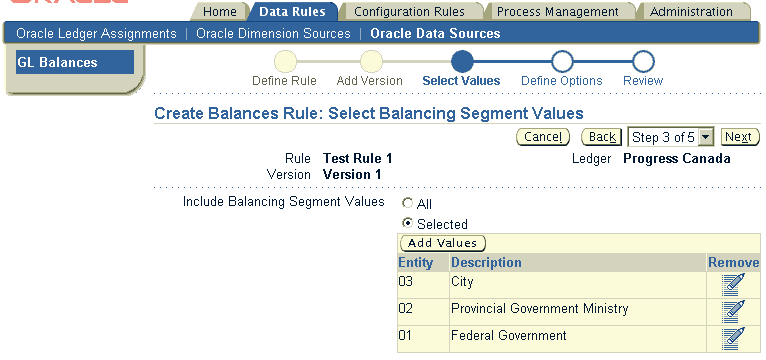Open the Step 3 of 5 dropdown

tap(671, 137)
